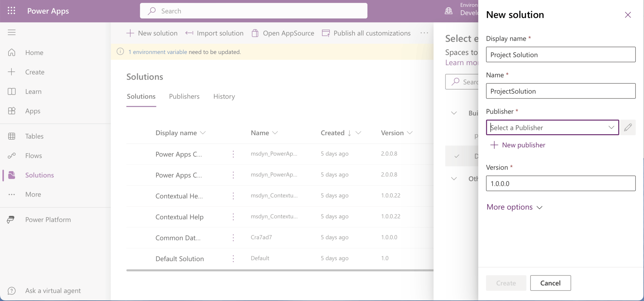This screenshot has height=301, width=644.
Task: Collapse the left navigation hamburger menu
Action: (x=12, y=32)
